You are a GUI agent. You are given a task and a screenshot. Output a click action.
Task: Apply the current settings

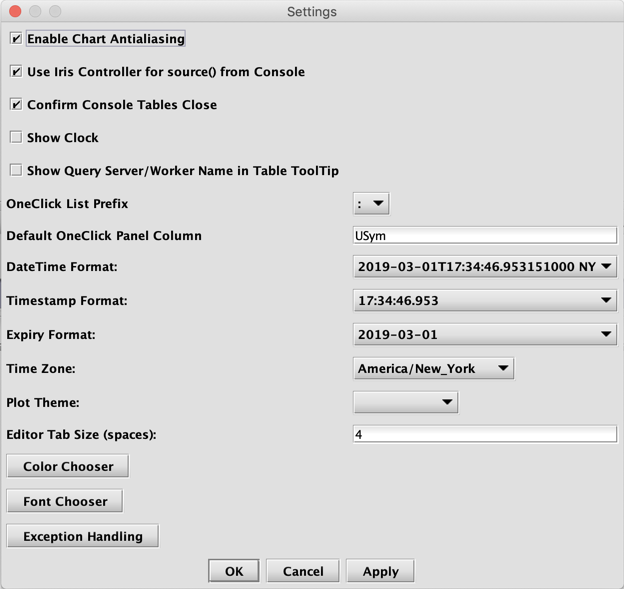380,571
